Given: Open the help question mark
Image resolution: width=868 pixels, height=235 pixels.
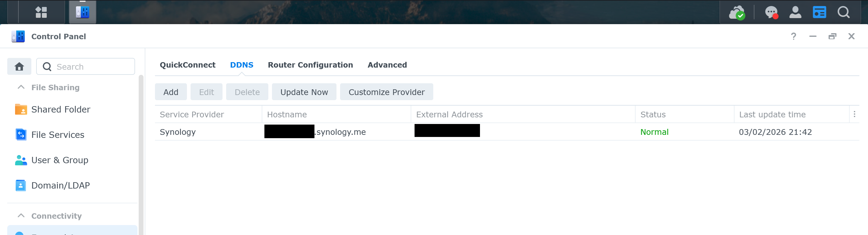Looking at the screenshot, I should 794,37.
